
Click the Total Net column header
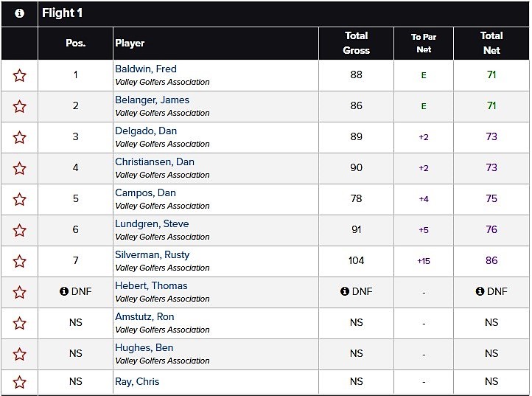point(491,43)
